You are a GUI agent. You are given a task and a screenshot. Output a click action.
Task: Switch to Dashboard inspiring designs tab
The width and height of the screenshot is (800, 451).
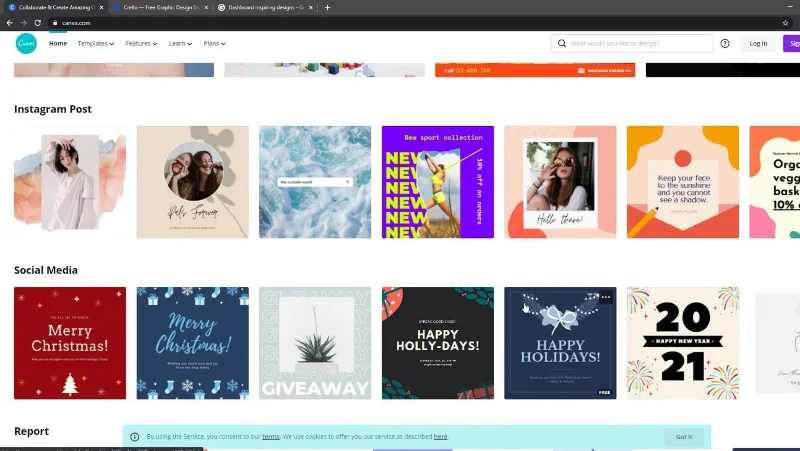point(265,8)
